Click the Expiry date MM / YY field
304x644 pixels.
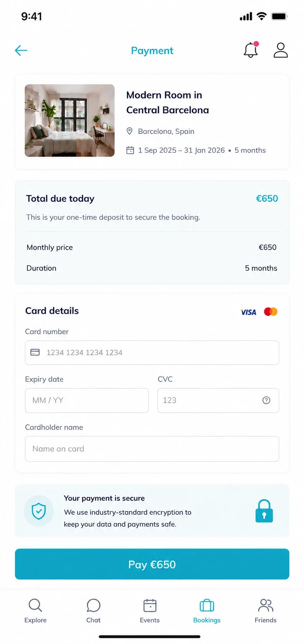(87, 401)
